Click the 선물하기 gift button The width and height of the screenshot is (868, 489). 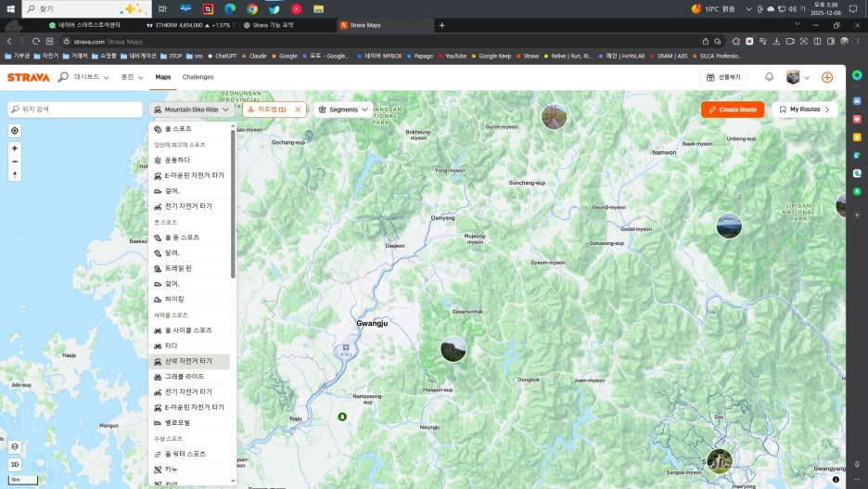(x=723, y=78)
